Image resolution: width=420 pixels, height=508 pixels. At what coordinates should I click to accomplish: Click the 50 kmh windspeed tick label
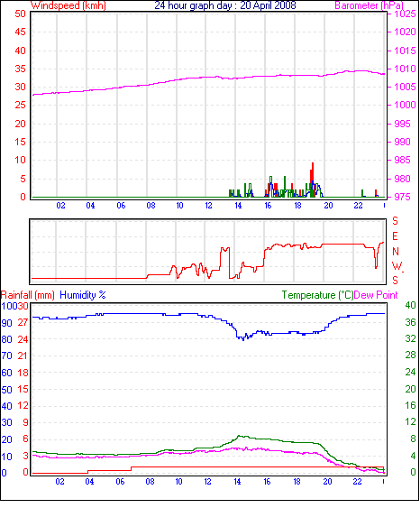(x=20, y=14)
